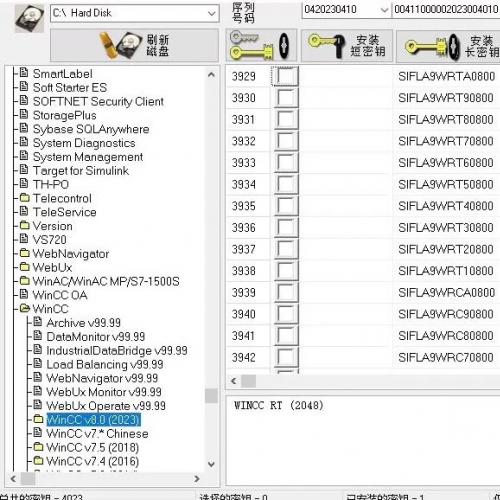Click row number 3936 cell
Image resolution: width=500 pixels, height=500 pixels.
[x=244, y=228]
